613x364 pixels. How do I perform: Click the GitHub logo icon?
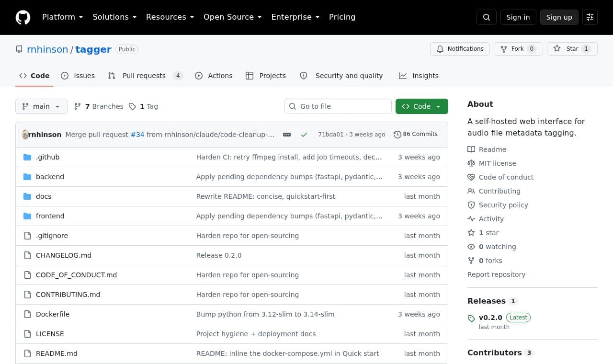(x=23, y=17)
